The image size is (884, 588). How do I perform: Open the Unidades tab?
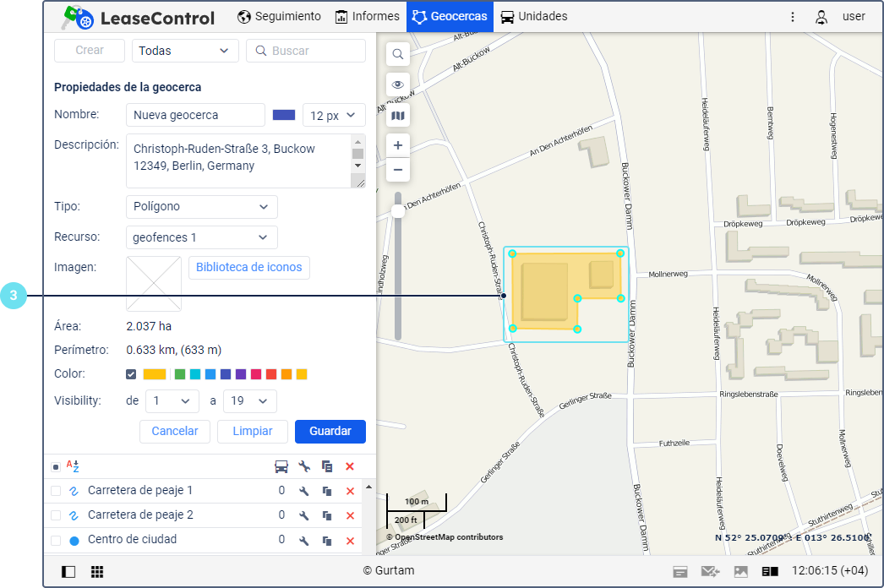tap(533, 17)
